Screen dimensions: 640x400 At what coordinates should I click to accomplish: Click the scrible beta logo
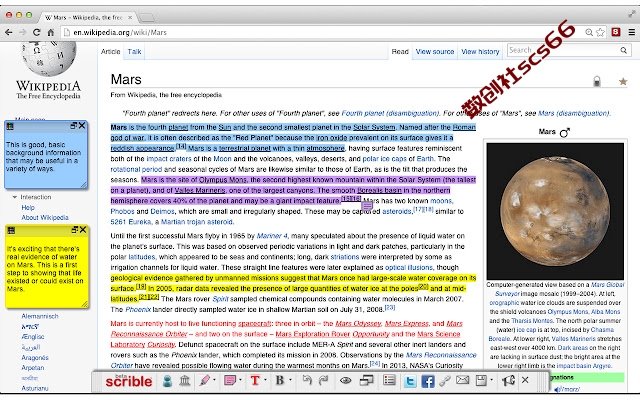pyautogui.click(x=129, y=380)
